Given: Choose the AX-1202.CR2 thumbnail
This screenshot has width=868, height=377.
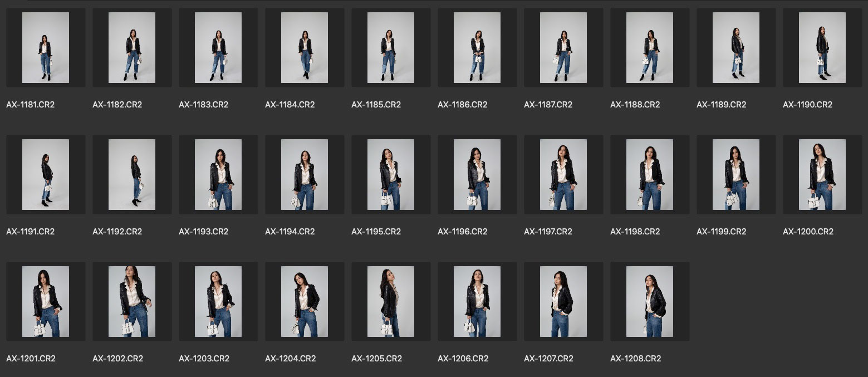Looking at the screenshot, I should point(132,302).
